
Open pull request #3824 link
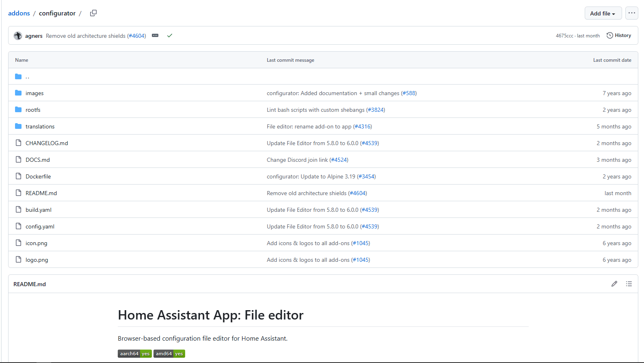[376, 110]
